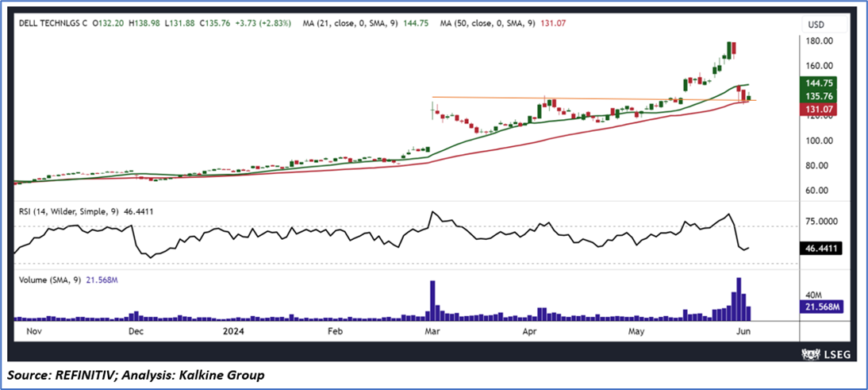Click the Dec label on the time axis
Screen dimensions: 868x390
point(136,332)
